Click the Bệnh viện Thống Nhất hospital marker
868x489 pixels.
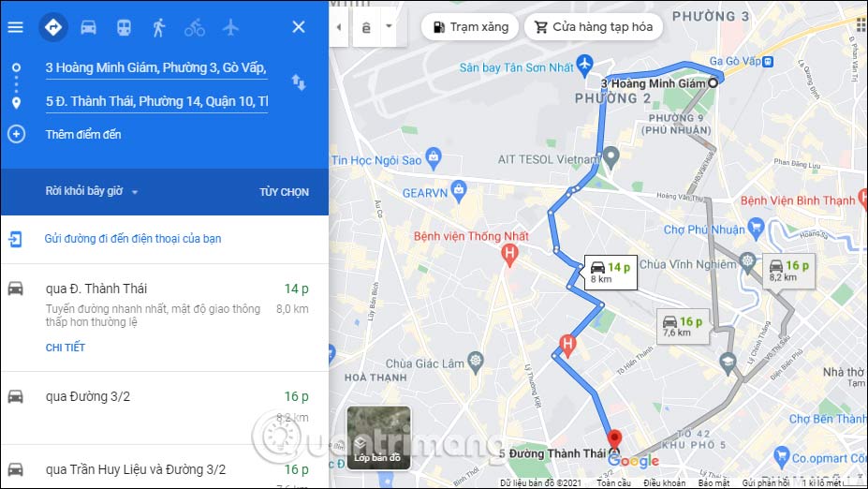[x=509, y=255]
